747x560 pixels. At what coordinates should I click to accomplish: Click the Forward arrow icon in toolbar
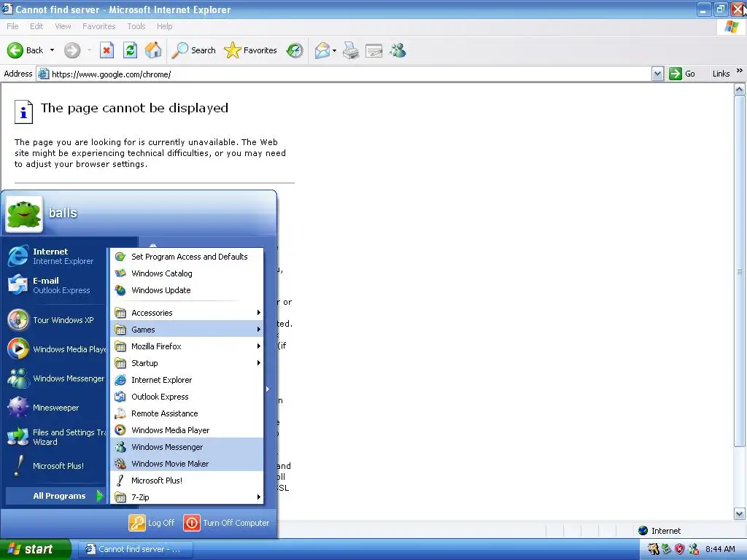tap(72, 50)
